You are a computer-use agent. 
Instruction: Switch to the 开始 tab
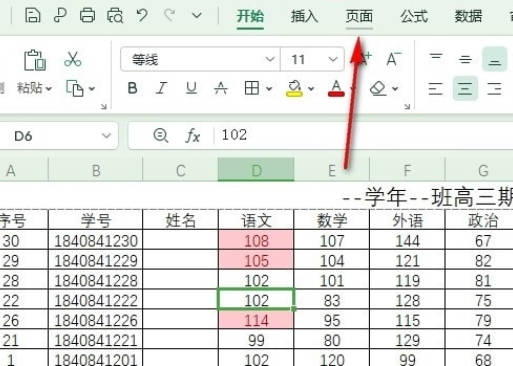tap(250, 16)
